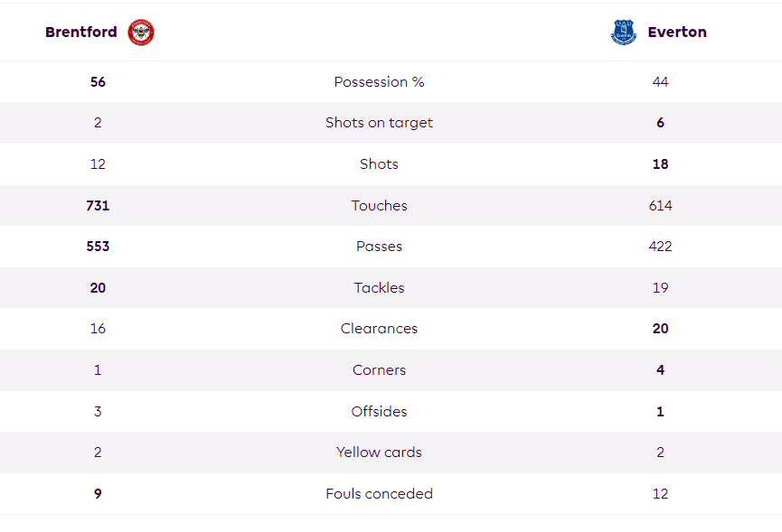Click Everton's 20 clearances value
The width and height of the screenshot is (782, 532).
[x=660, y=328]
